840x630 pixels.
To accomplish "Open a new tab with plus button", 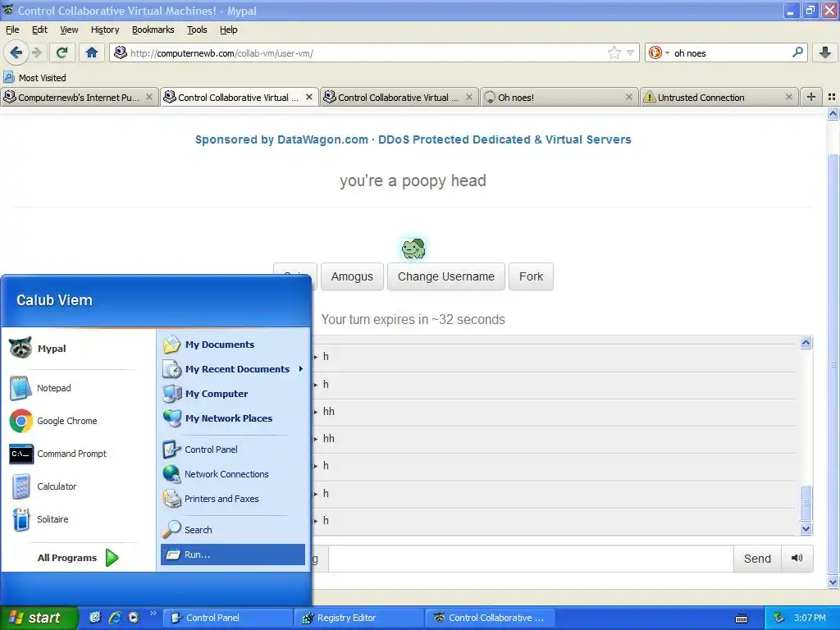I will (x=811, y=97).
